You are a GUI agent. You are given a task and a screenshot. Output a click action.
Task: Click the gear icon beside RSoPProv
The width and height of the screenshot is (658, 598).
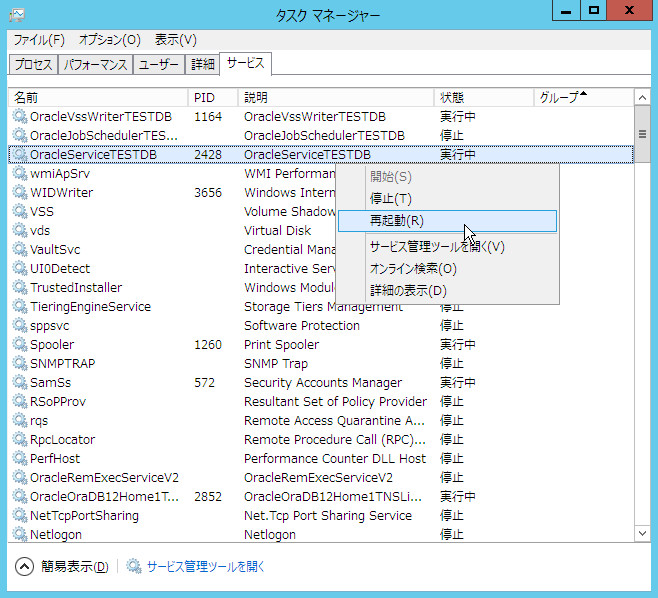tap(20, 401)
